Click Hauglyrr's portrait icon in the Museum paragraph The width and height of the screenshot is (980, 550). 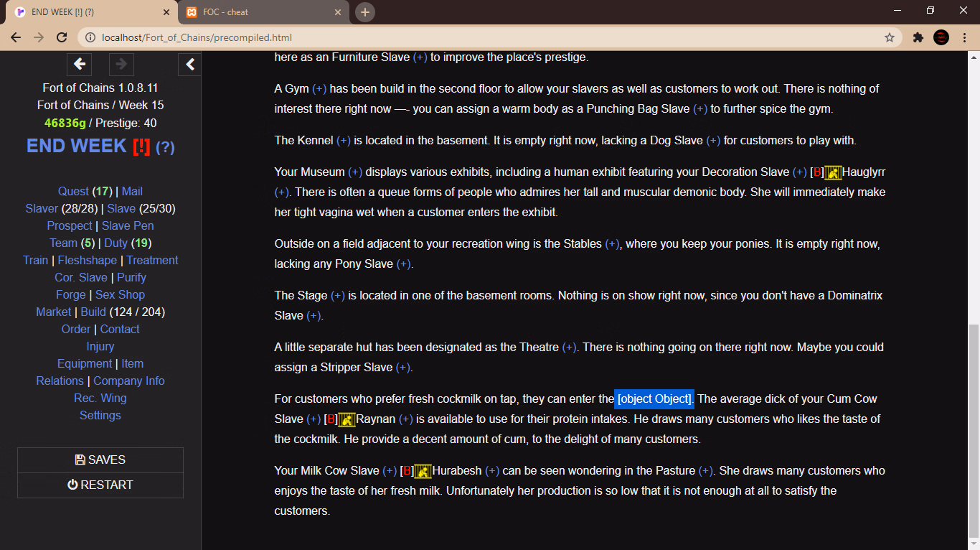click(831, 172)
